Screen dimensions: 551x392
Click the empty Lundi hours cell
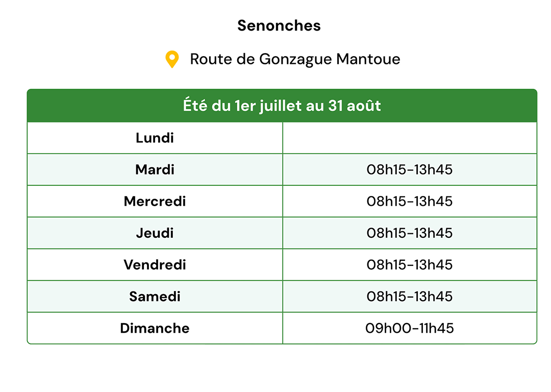410,138
